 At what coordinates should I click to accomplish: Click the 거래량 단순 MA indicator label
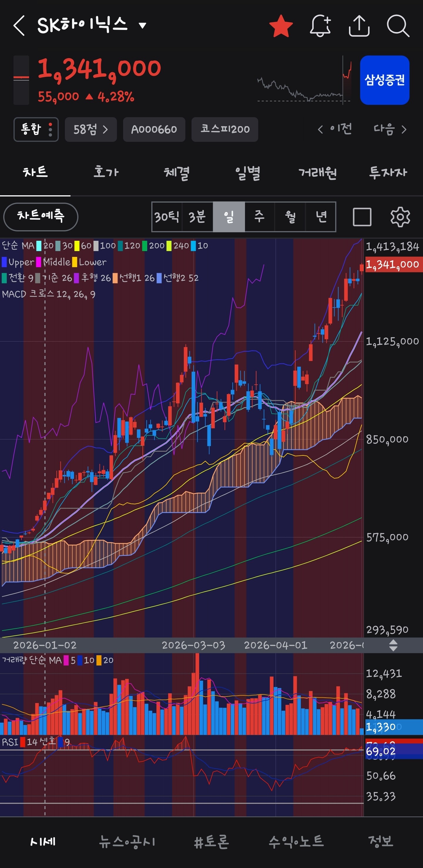(32, 660)
